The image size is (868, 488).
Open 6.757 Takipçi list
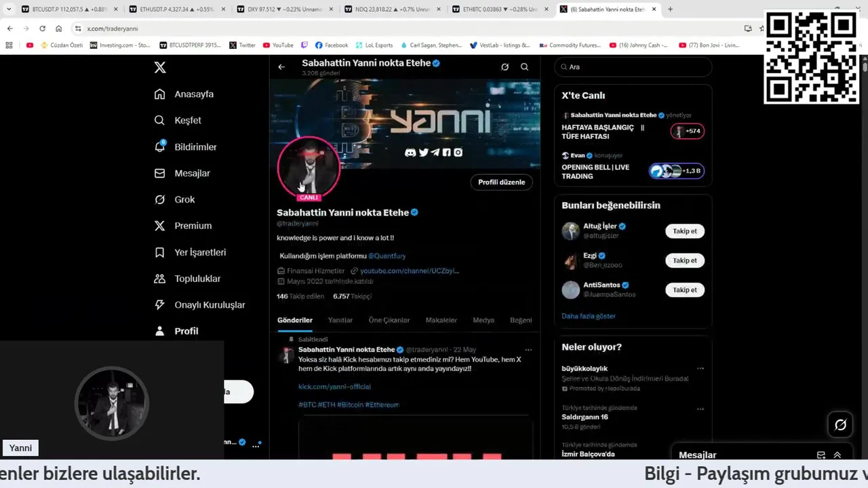click(x=352, y=296)
